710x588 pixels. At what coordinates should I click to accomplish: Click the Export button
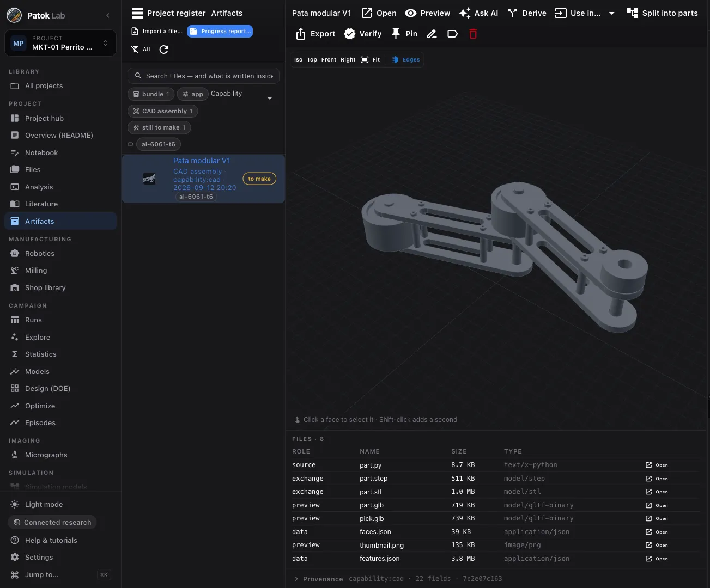coord(315,34)
